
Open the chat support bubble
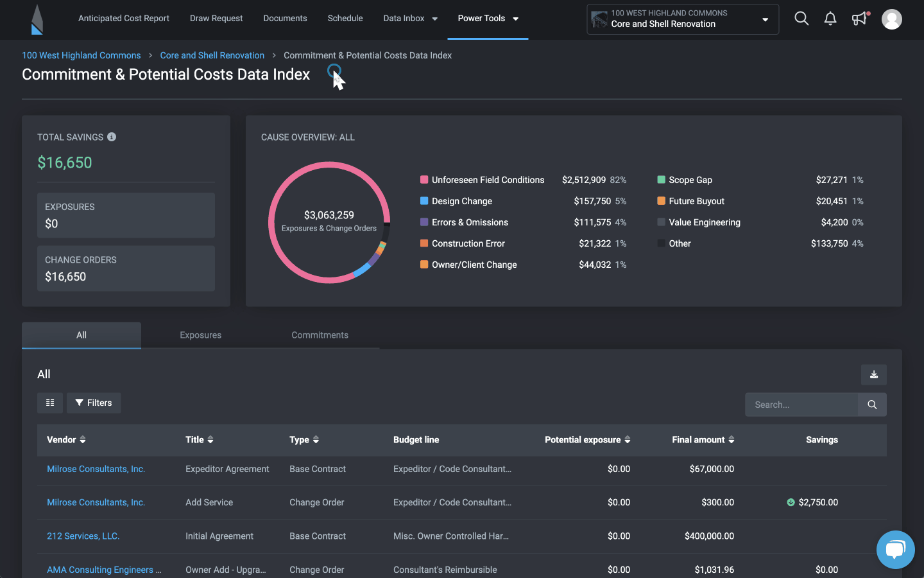(895, 549)
